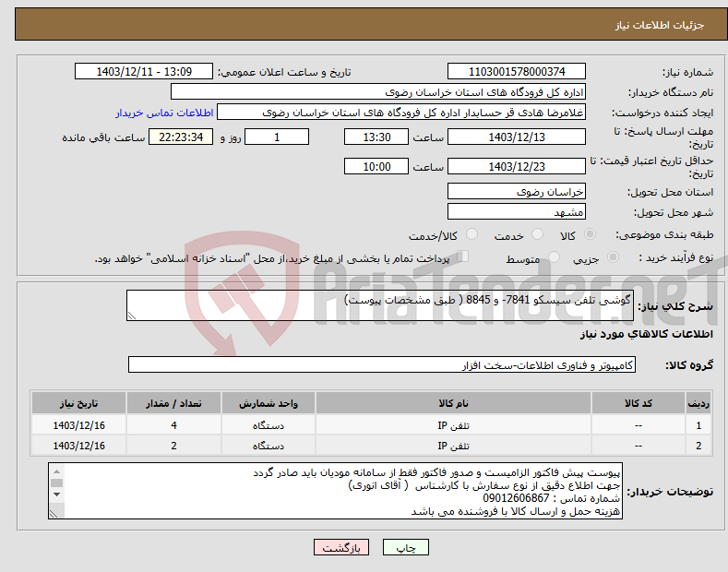Viewport: 728px width, 572px height.
Task: Click the price validity date 1403/12/23
Action: coord(517,166)
